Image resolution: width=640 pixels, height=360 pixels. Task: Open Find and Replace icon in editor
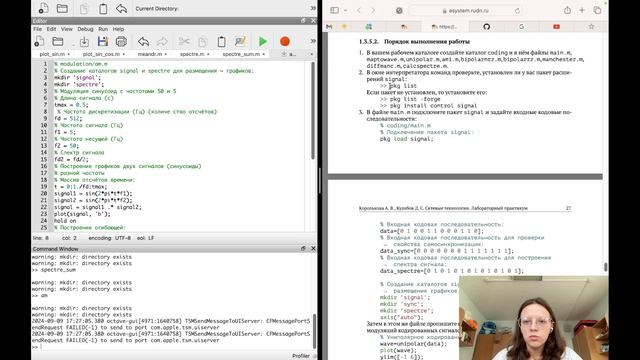click(240, 41)
